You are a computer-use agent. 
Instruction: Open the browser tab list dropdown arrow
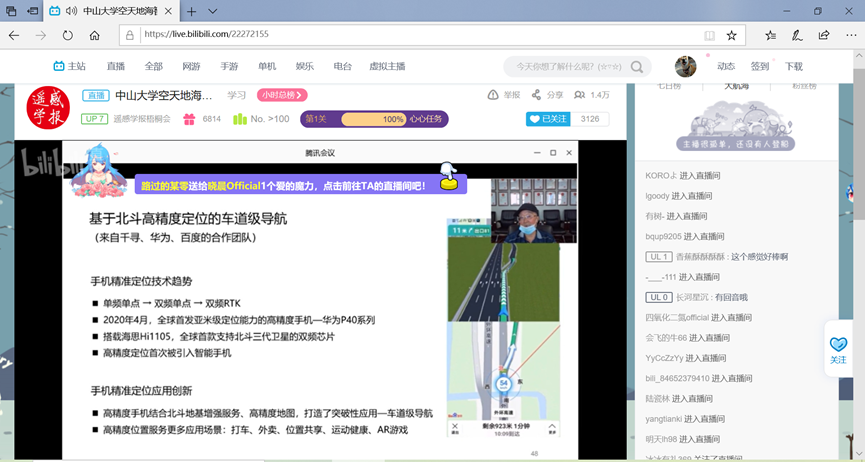pyautogui.click(x=213, y=11)
